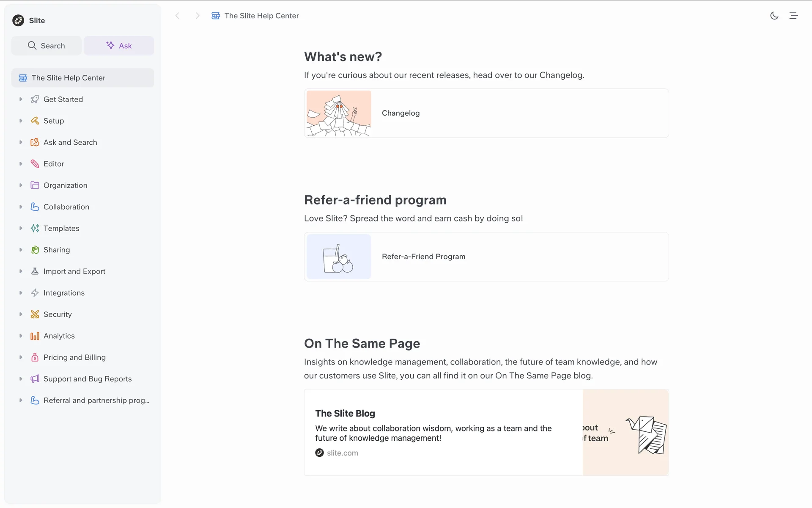The image size is (812, 508).
Task: Expand the Get Started section
Action: (21, 99)
